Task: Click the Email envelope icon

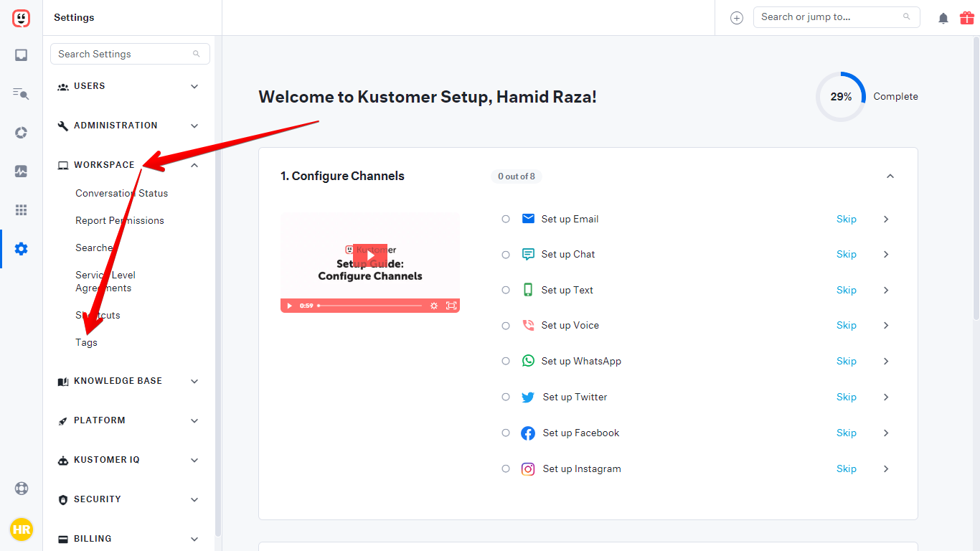Action: click(528, 219)
